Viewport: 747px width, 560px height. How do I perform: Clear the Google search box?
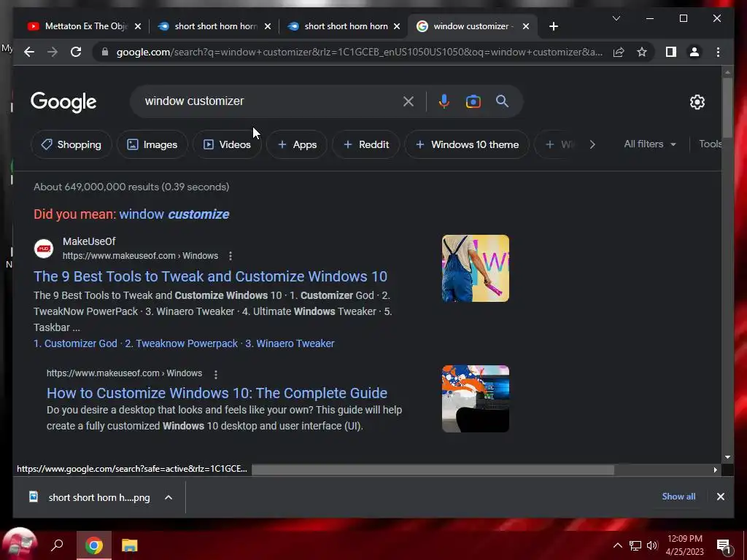409,101
